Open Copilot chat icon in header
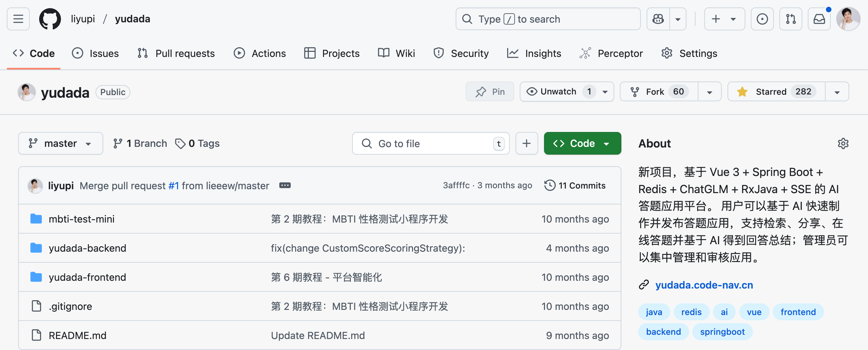 pyautogui.click(x=658, y=19)
